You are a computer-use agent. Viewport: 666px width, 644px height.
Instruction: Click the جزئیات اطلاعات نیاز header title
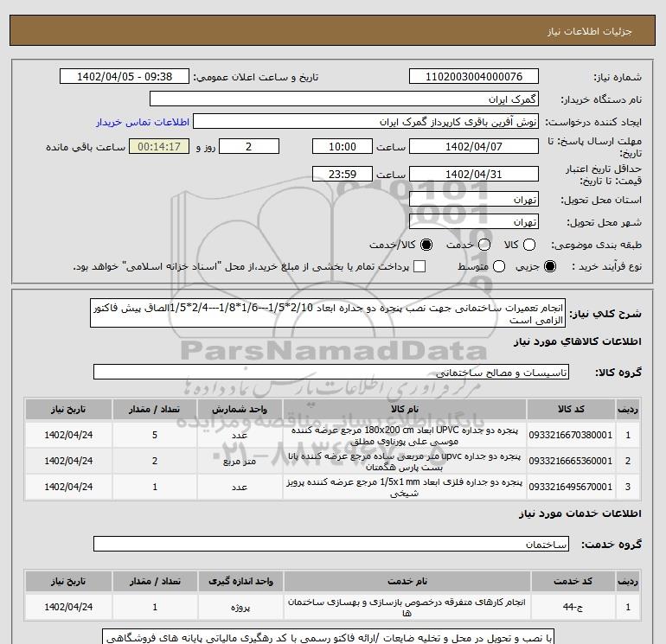pyautogui.click(x=590, y=31)
